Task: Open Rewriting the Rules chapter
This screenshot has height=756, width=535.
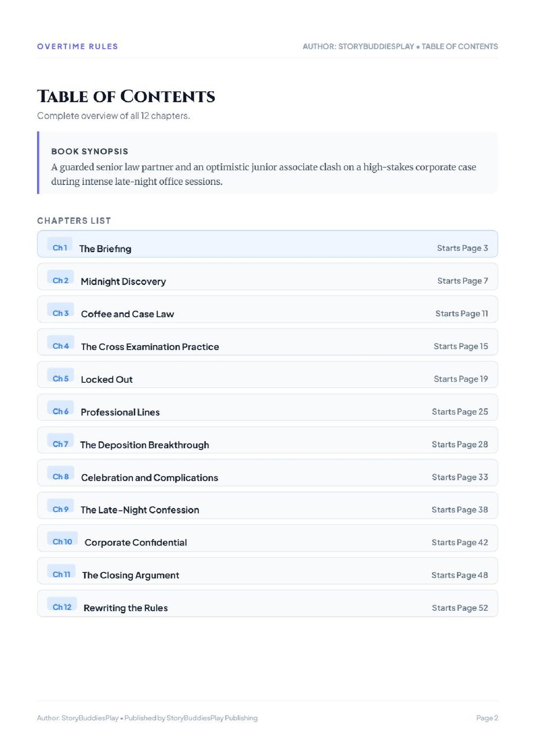Action: pyautogui.click(x=267, y=604)
